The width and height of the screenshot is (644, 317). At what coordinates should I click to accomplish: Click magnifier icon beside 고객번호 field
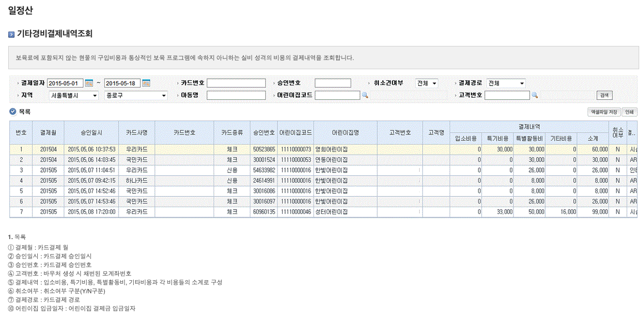pyautogui.click(x=534, y=95)
